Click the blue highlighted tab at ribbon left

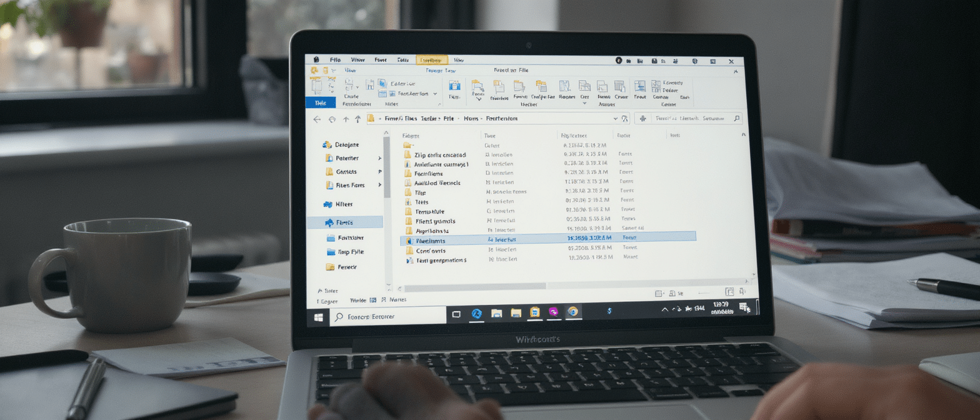coord(320,102)
